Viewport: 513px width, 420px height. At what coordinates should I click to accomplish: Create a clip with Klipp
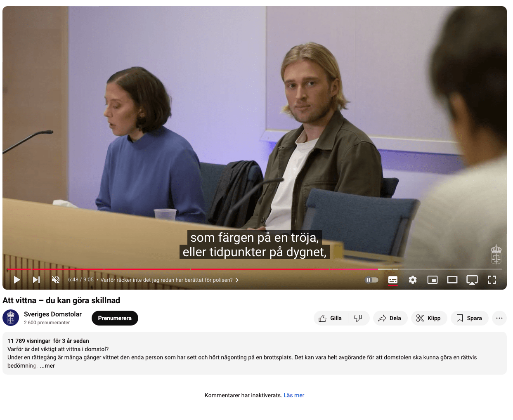coord(429,318)
